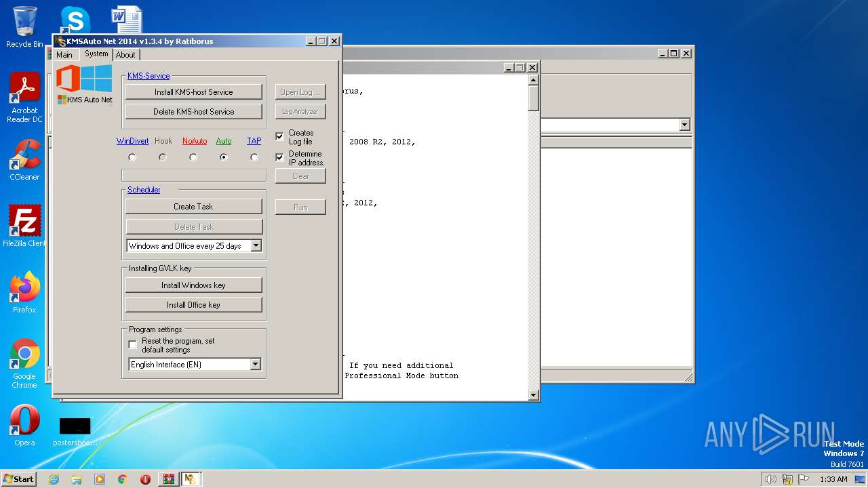The height and width of the screenshot is (488, 868).
Task: Open Internet Explorer from taskbar
Action: tap(54, 479)
